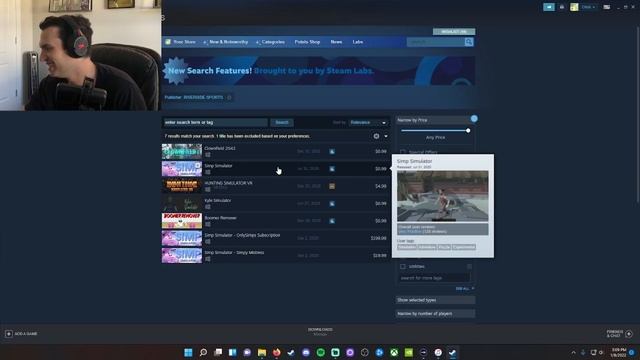Click the blue circle icon on Narrow by Price
640x360 pixels.
point(474,119)
